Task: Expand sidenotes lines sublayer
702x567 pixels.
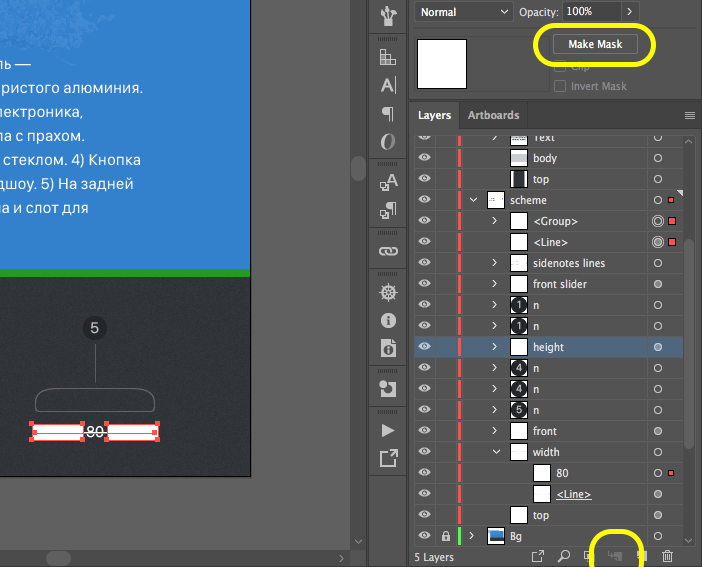Action: point(494,262)
